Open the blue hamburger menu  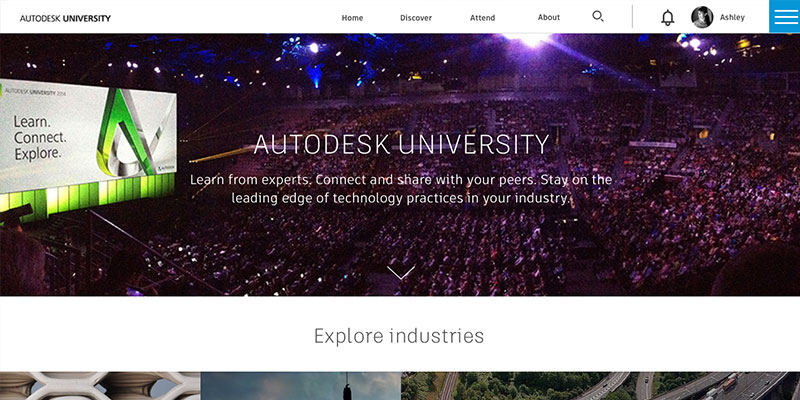(785, 16)
